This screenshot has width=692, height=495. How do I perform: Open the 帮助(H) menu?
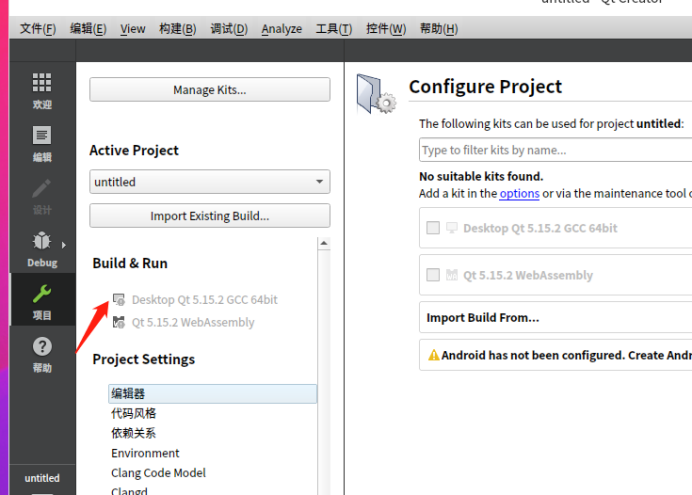click(x=439, y=29)
